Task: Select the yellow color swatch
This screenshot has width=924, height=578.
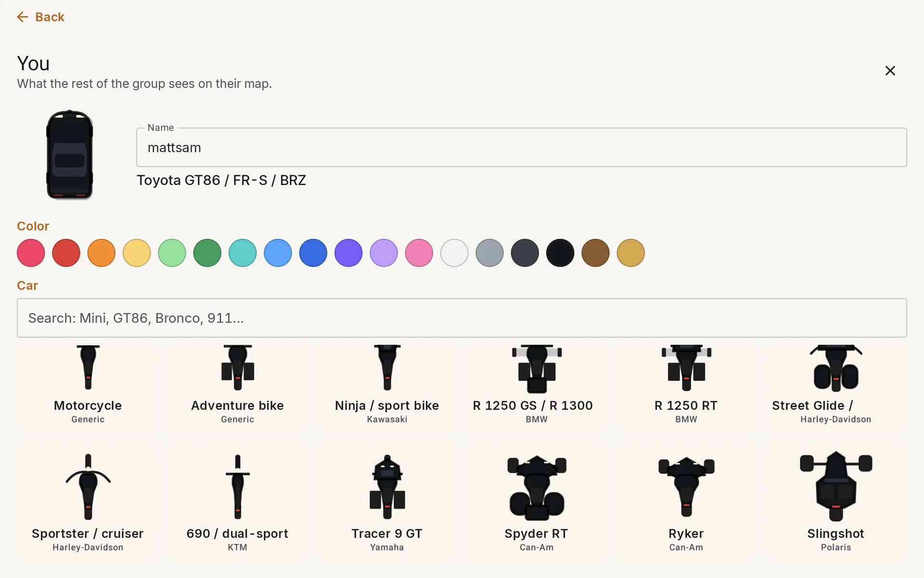Action: point(137,253)
